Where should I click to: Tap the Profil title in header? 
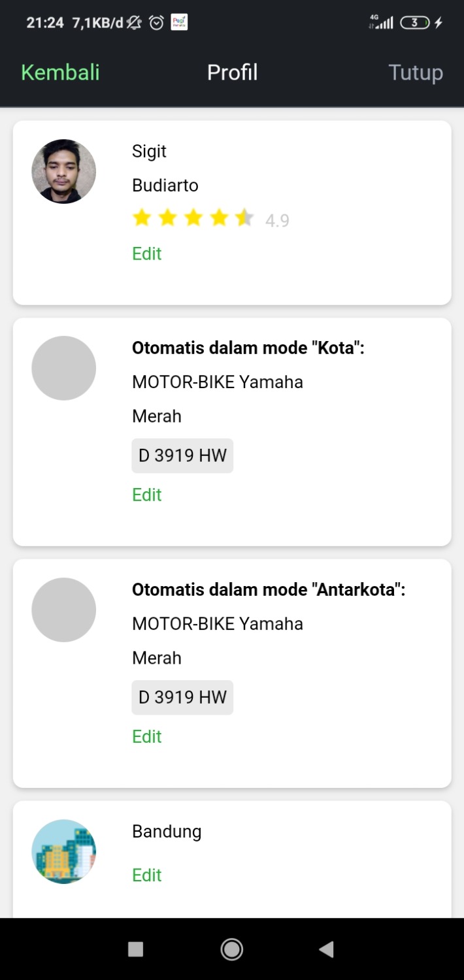pyautogui.click(x=232, y=73)
